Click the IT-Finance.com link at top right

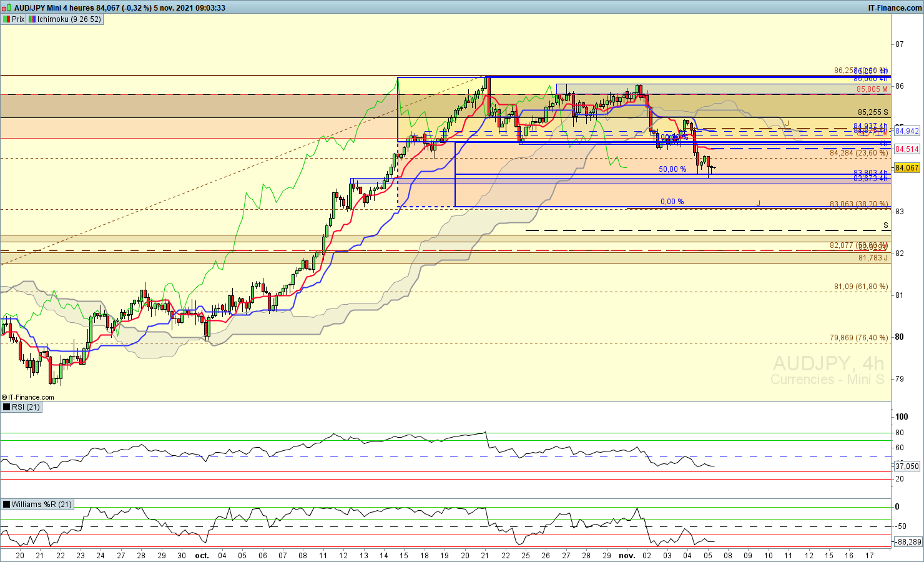click(895, 8)
